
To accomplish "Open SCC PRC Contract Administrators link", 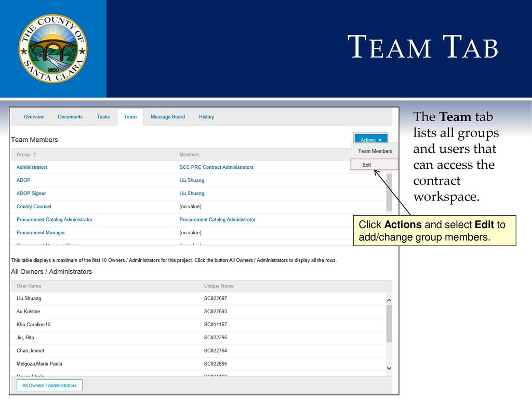I will click(x=217, y=167).
